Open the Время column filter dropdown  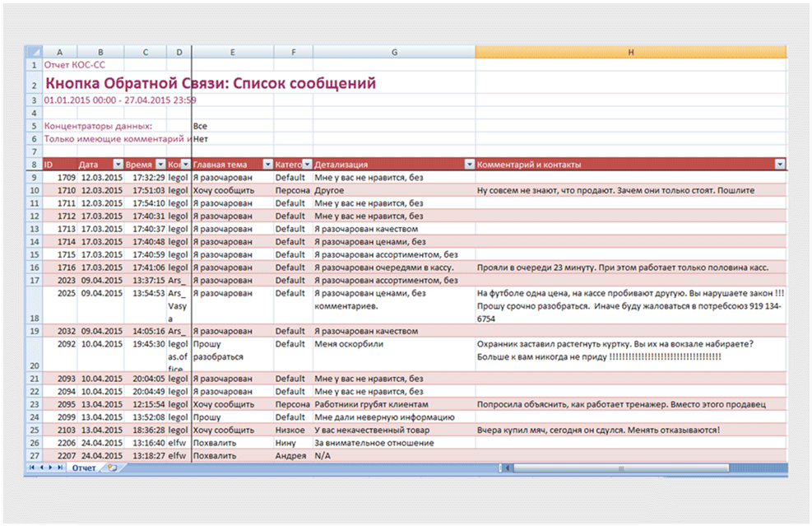click(x=161, y=165)
